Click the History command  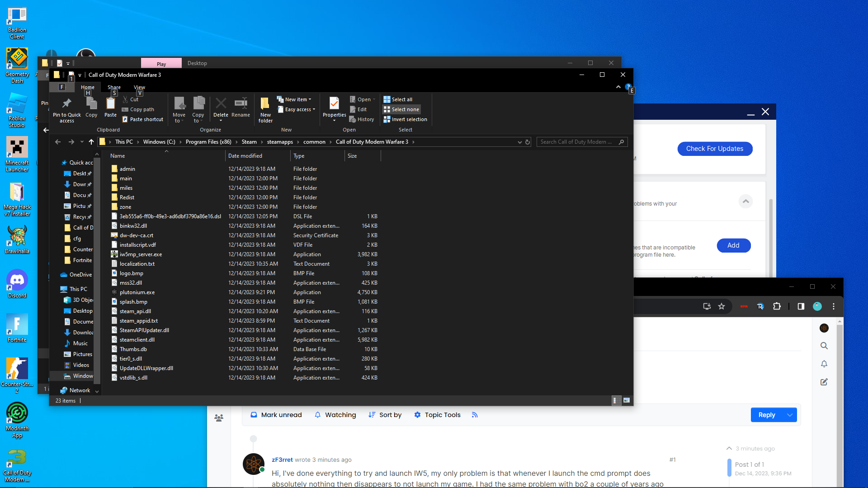[362, 119]
